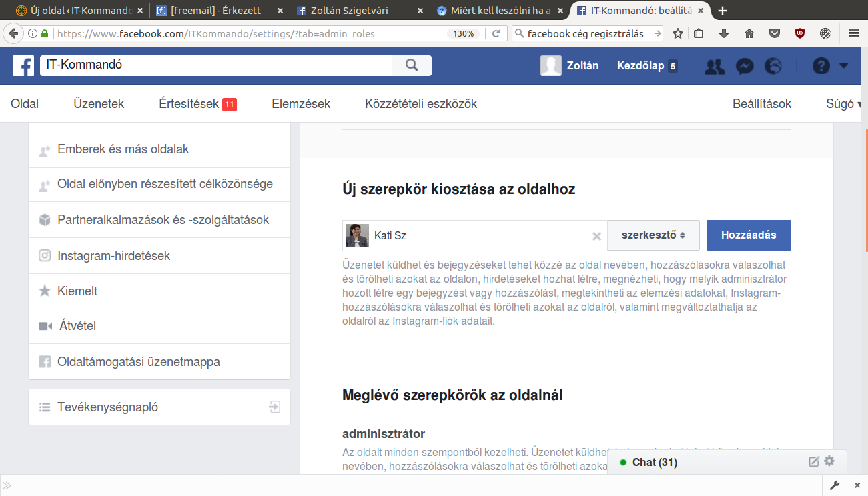Click the Partneralkalmazások cube icon
The width and height of the screenshot is (868, 496).
pyautogui.click(x=45, y=220)
